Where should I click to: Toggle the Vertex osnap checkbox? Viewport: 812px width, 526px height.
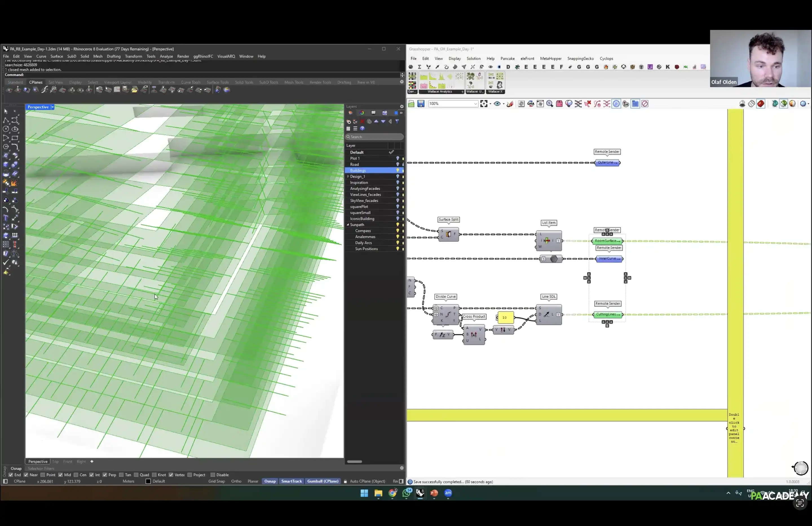click(x=171, y=475)
